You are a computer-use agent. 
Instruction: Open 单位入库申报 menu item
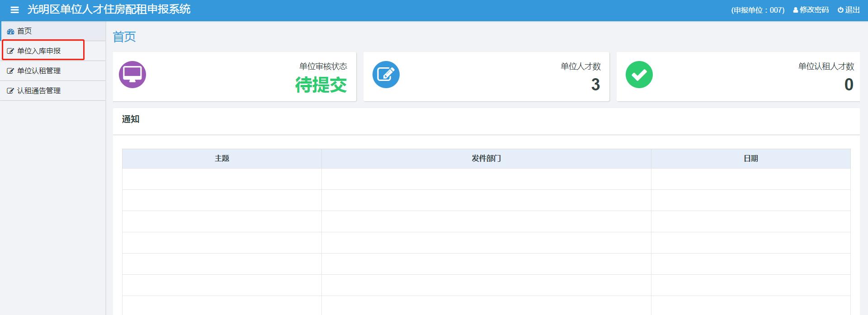point(53,51)
